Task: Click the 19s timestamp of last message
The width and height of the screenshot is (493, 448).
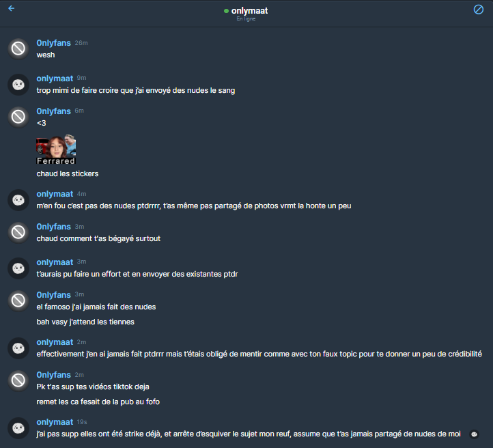Action: tap(82, 422)
